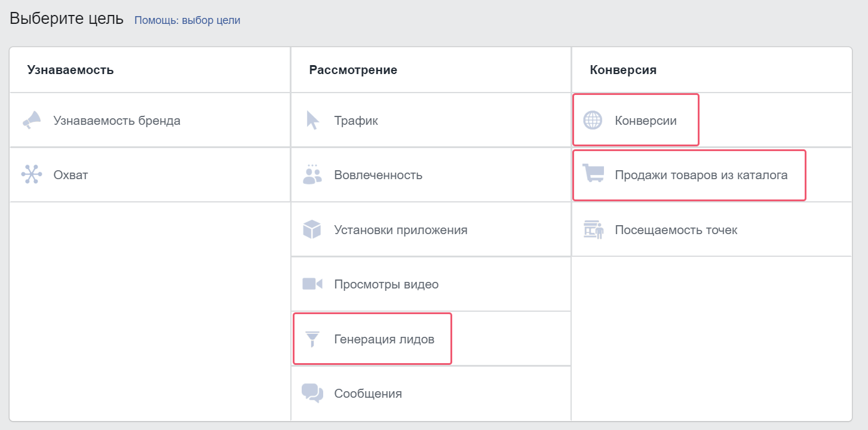Pick the Трафик objective text
This screenshot has height=430, width=868.
click(356, 121)
